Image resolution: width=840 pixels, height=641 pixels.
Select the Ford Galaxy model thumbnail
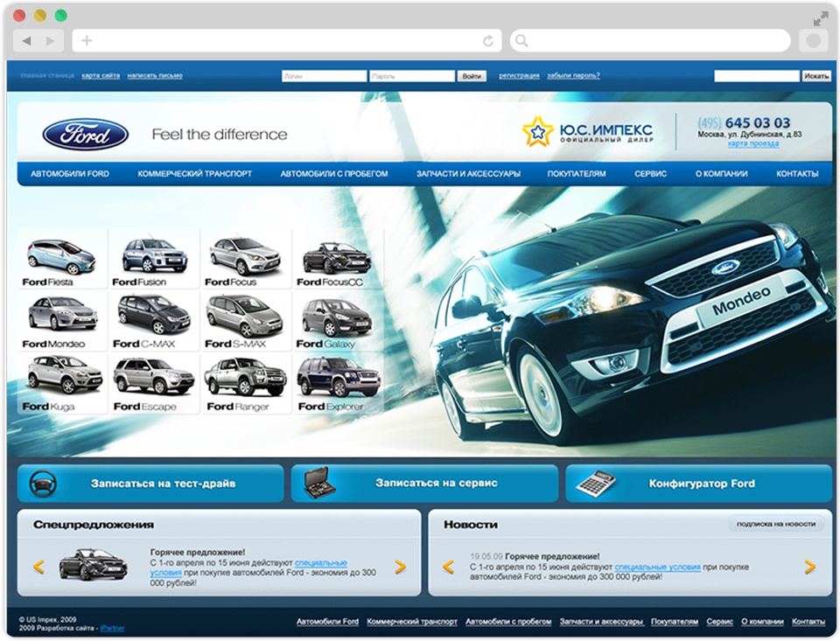(x=339, y=321)
